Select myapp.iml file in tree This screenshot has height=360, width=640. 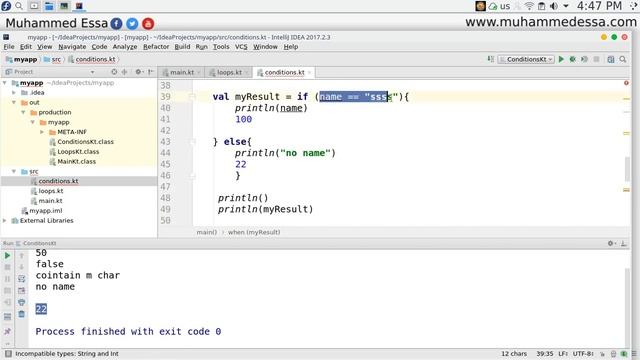coord(45,211)
